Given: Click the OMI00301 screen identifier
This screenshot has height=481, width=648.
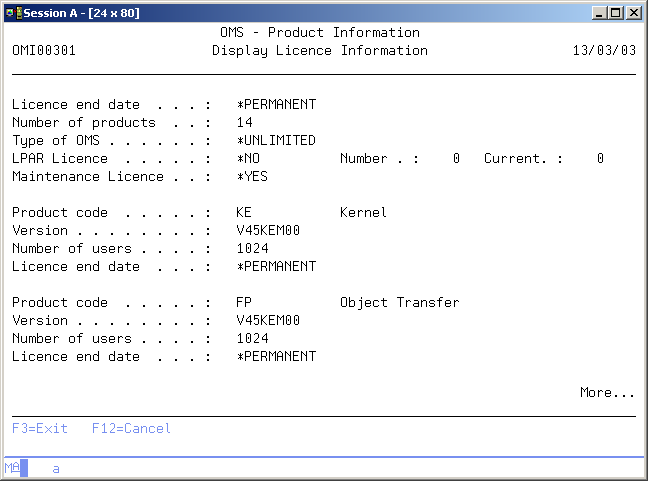Looking at the screenshot, I should [43, 51].
